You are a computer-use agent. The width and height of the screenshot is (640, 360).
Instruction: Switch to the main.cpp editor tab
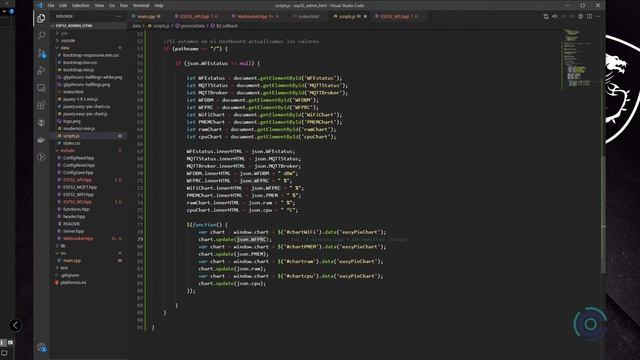[147, 16]
